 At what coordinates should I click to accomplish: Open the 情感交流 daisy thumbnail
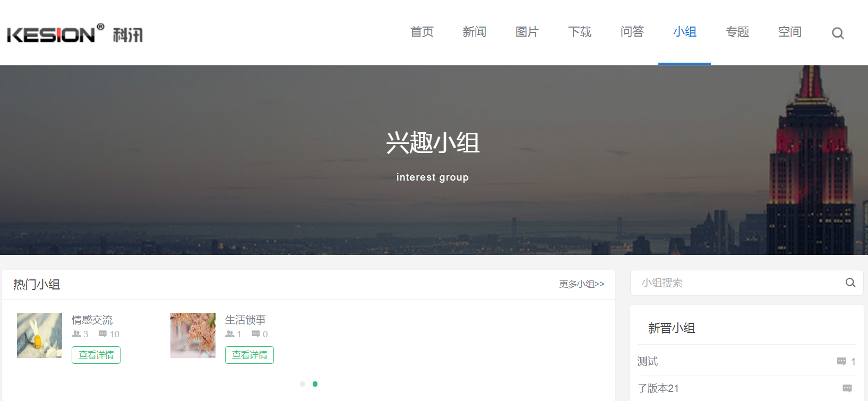[39, 335]
